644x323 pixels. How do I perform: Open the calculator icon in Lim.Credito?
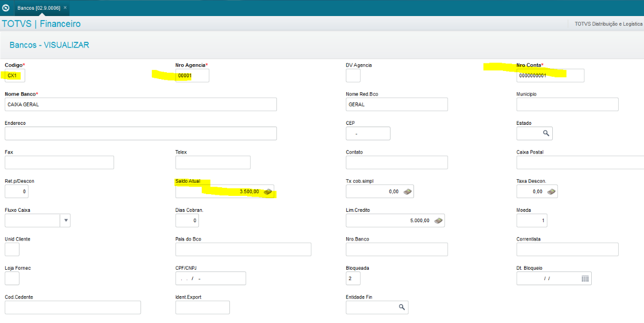click(x=438, y=220)
